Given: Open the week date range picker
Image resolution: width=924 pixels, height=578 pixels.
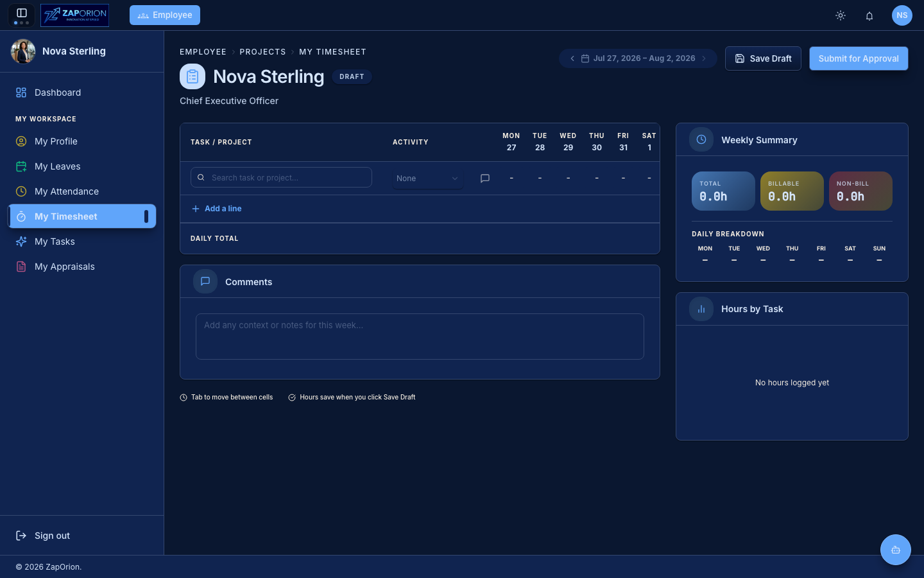Looking at the screenshot, I should coord(638,58).
